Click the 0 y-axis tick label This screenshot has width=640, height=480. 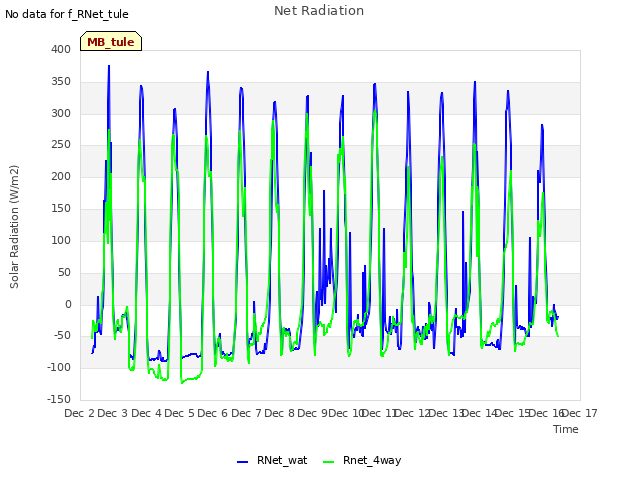tap(68, 304)
